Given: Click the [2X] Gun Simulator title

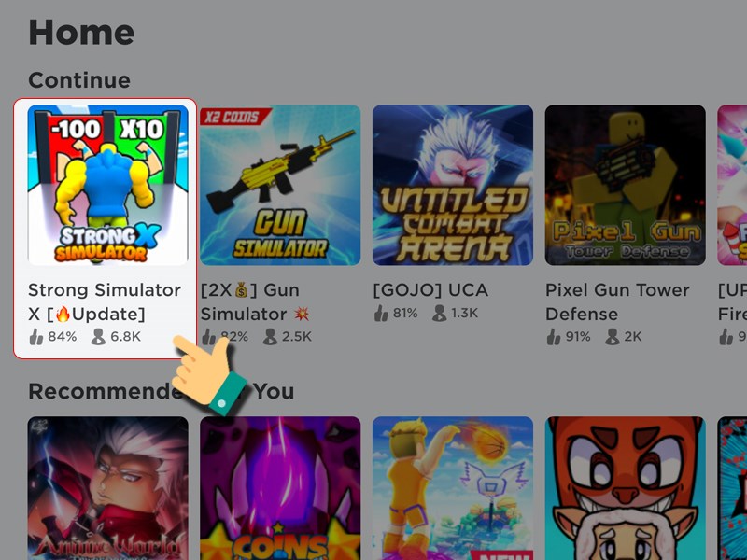Looking at the screenshot, I should click(256, 301).
